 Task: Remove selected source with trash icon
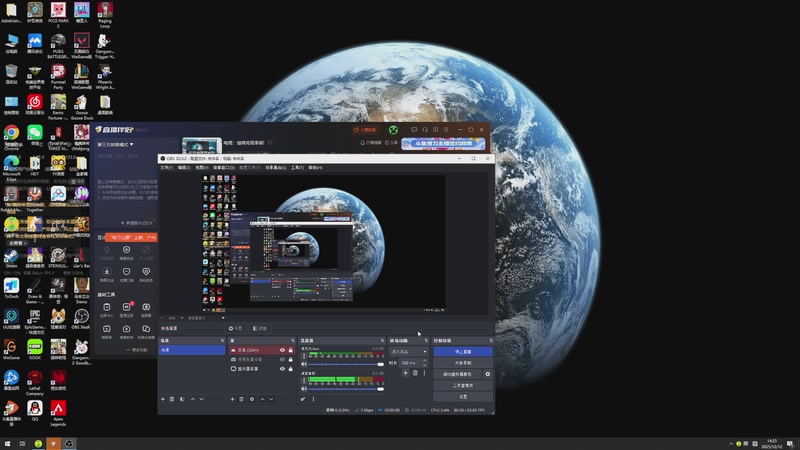[241, 399]
